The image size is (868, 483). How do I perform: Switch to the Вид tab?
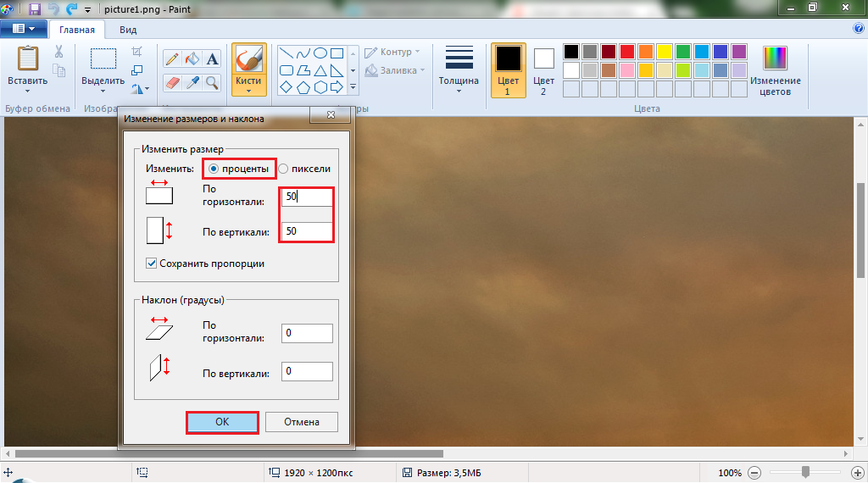[x=128, y=30]
